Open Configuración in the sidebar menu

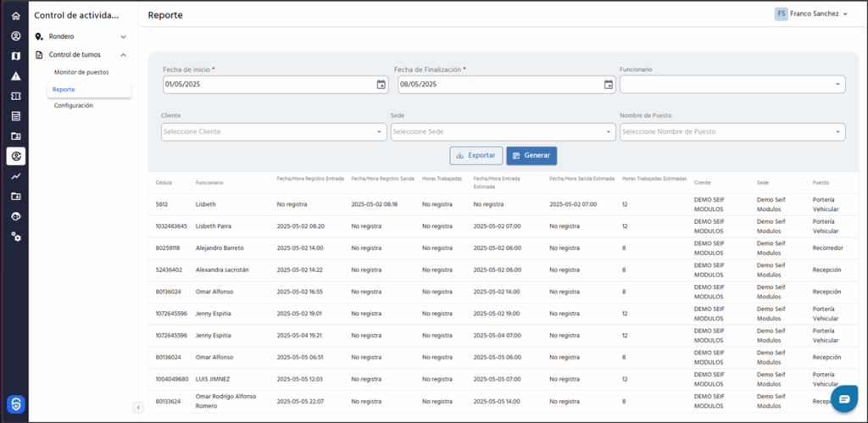point(73,105)
